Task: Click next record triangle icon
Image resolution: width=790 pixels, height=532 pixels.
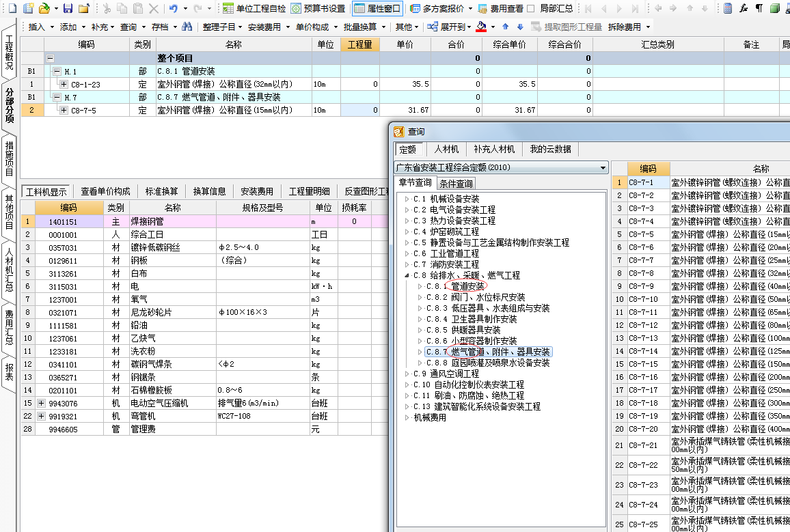Action: coord(619,8)
